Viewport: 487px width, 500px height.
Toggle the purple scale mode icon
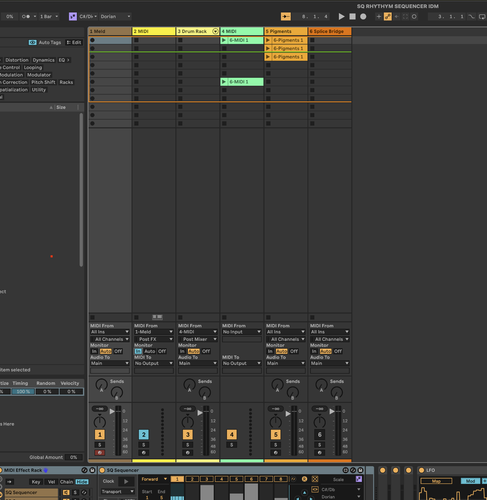pos(73,16)
